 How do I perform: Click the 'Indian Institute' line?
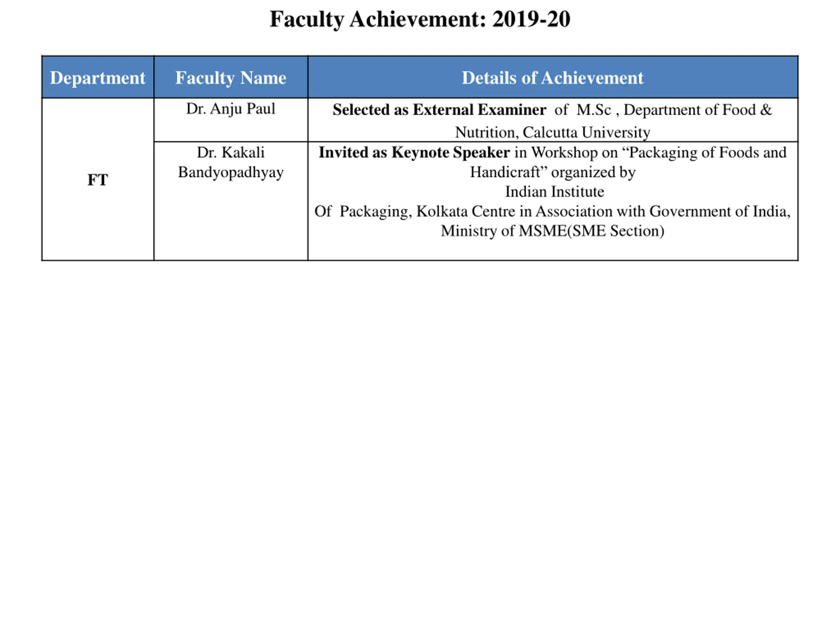point(555,192)
